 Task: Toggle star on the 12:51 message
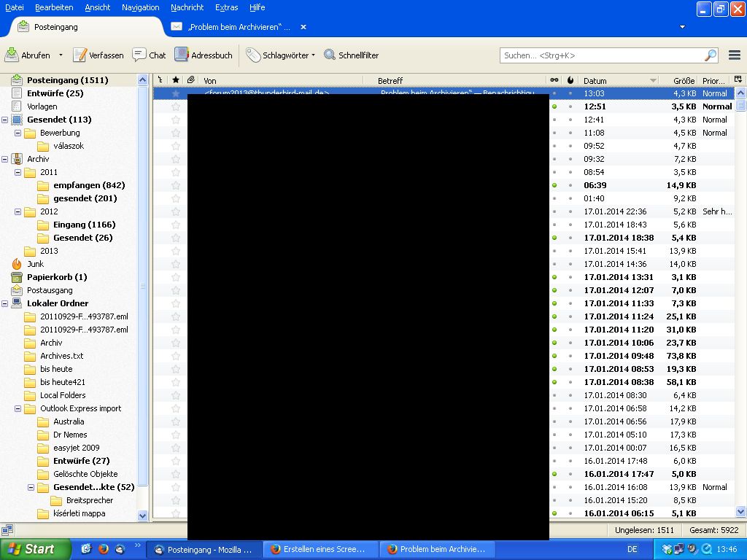[x=175, y=106]
